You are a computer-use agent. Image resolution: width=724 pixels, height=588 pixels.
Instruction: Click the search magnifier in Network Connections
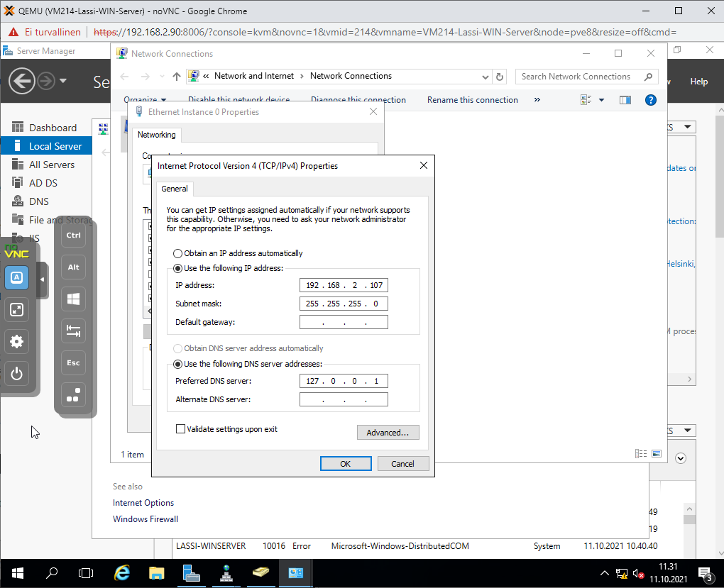point(648,77)
